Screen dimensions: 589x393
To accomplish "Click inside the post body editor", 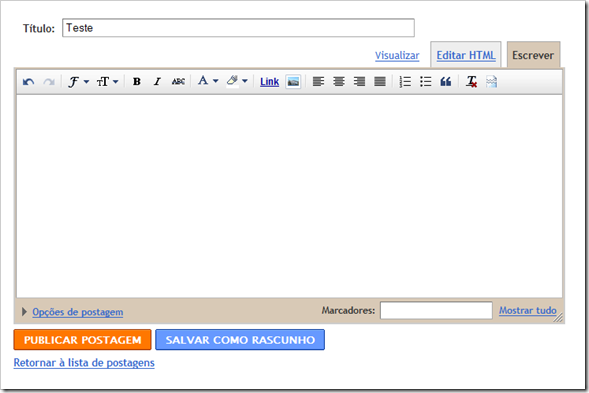I will point(289,196).
